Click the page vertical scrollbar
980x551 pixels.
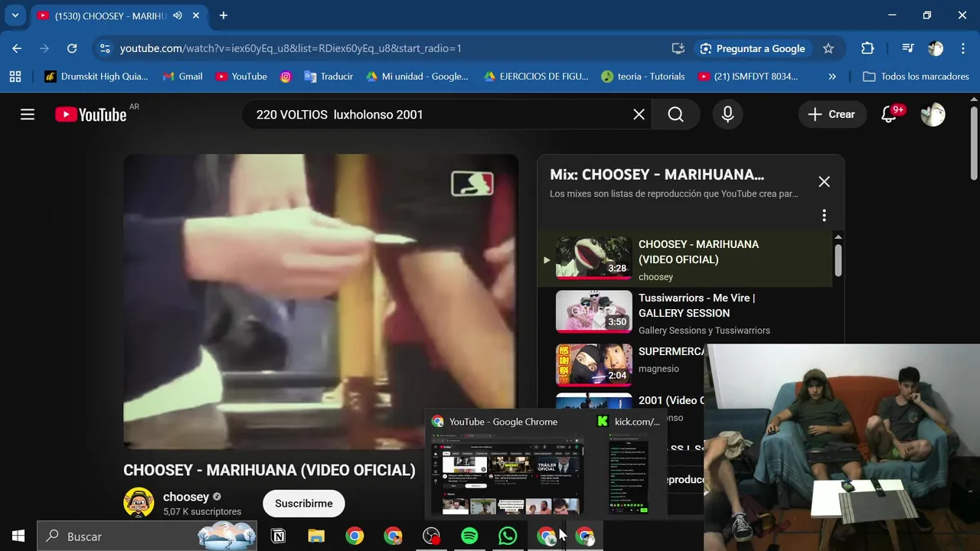pyautogui.click(x=974, y=144)
